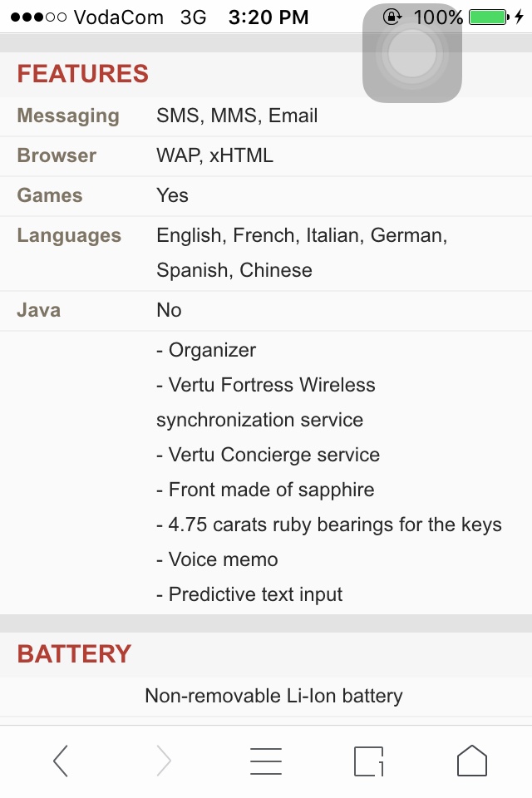Tap the 3:20 PM clock

click(x=268, y=17)
